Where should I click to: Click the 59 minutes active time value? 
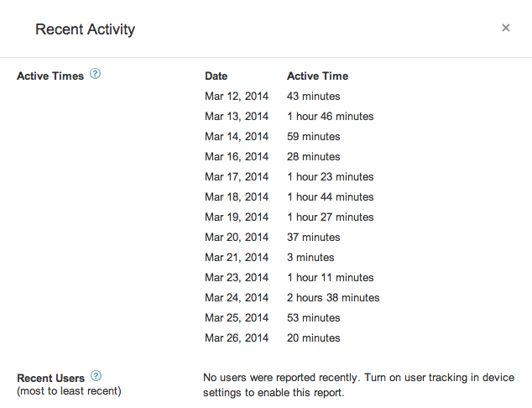click(x=313, y=136)
